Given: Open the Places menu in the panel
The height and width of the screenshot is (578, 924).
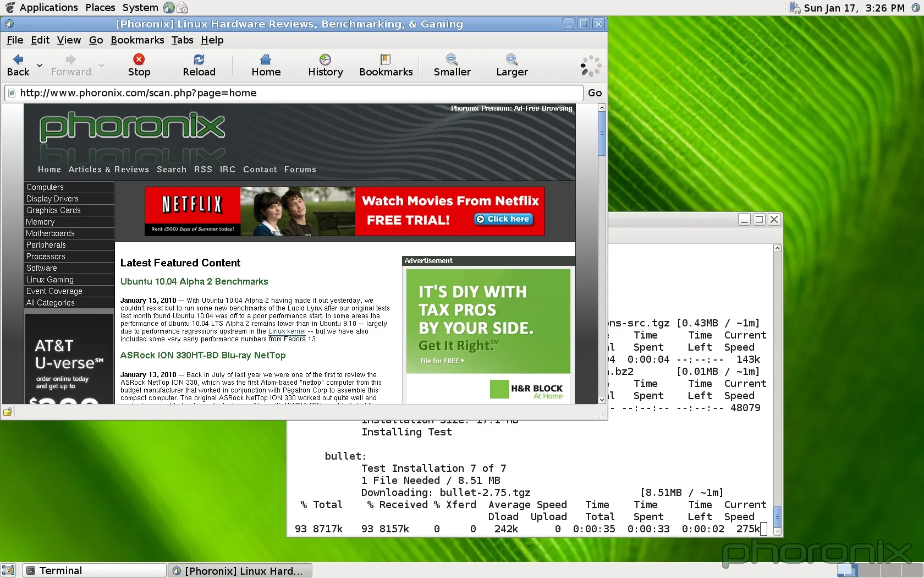Looking at the screenshot, I should pyautogui.click(x=100, y=8).
